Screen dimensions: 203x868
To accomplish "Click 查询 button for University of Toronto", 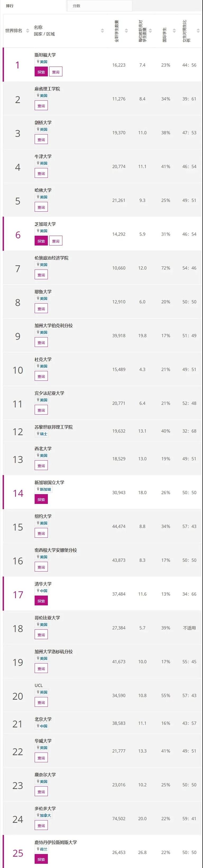I will tap(41, 825).
